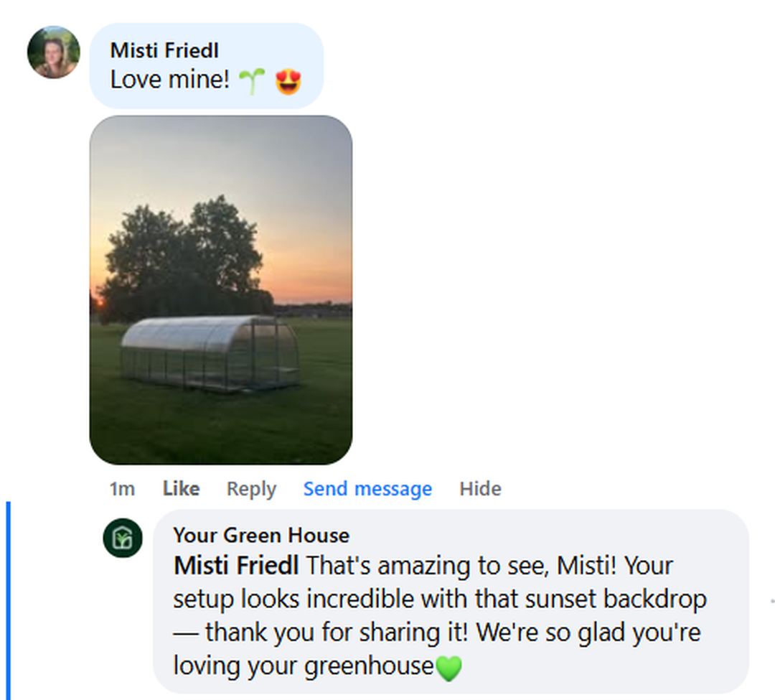Like Misti Friedl's comment

pos(181,489)
